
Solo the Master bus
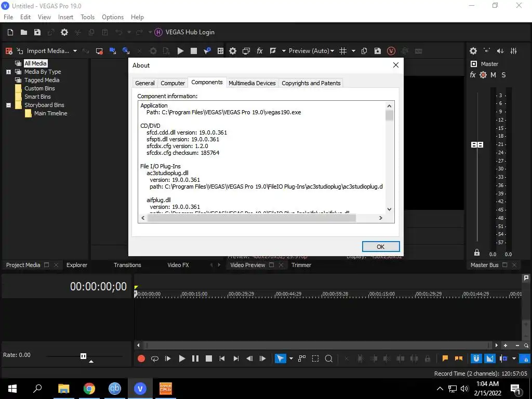(503, 75)
